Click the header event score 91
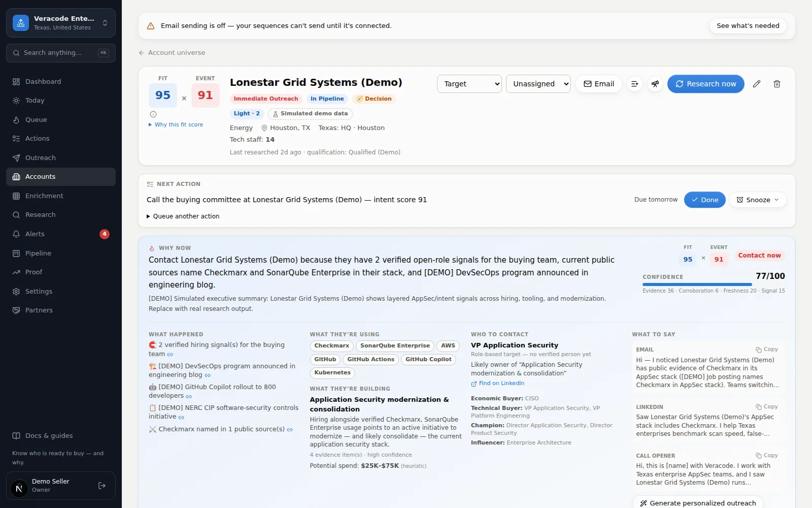Screen dimensions: 812x508 point(206,96)
